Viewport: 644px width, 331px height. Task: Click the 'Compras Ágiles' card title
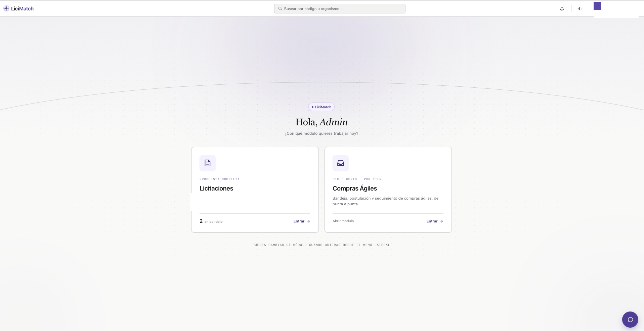point(355,188)
